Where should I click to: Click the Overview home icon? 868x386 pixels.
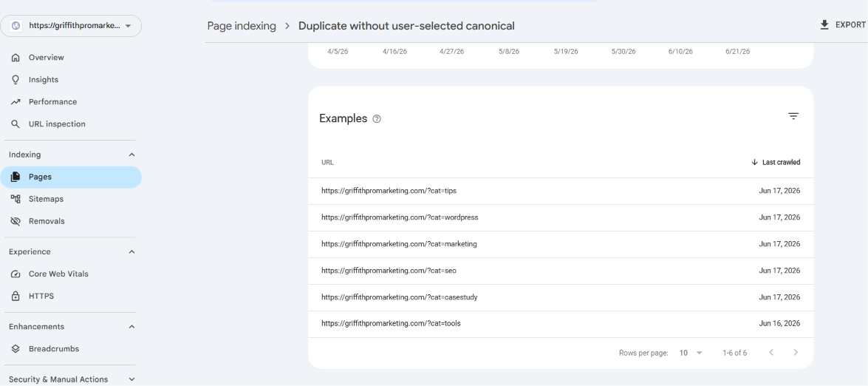pos(16,58)
